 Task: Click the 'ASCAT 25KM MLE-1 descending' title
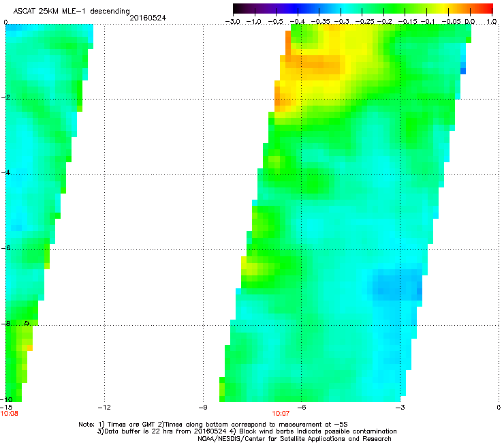72,12
